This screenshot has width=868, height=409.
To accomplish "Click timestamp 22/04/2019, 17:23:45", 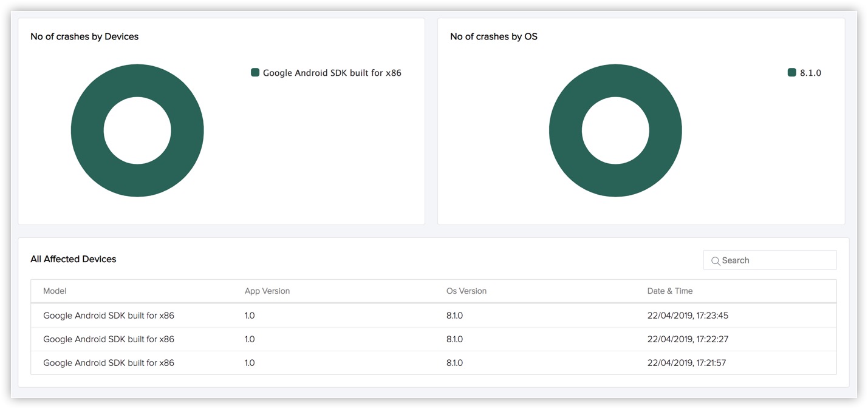I will 688,316.
